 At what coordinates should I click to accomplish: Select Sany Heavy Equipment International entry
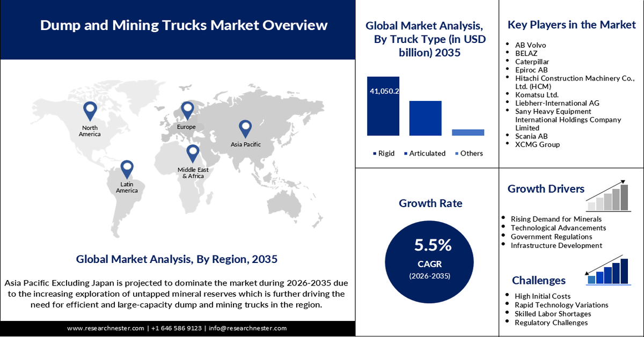tap(568, 120)
